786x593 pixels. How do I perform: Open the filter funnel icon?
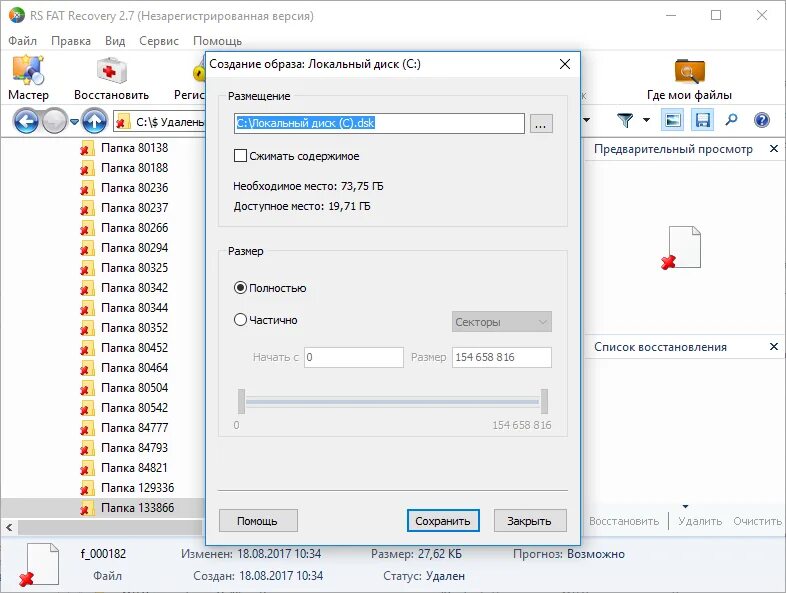click(625, 120)
